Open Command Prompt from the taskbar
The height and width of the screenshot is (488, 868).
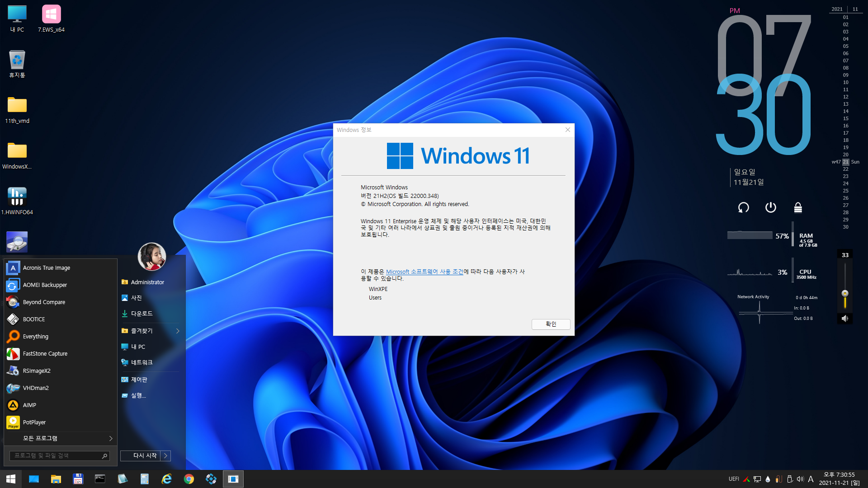pos(100,479)
